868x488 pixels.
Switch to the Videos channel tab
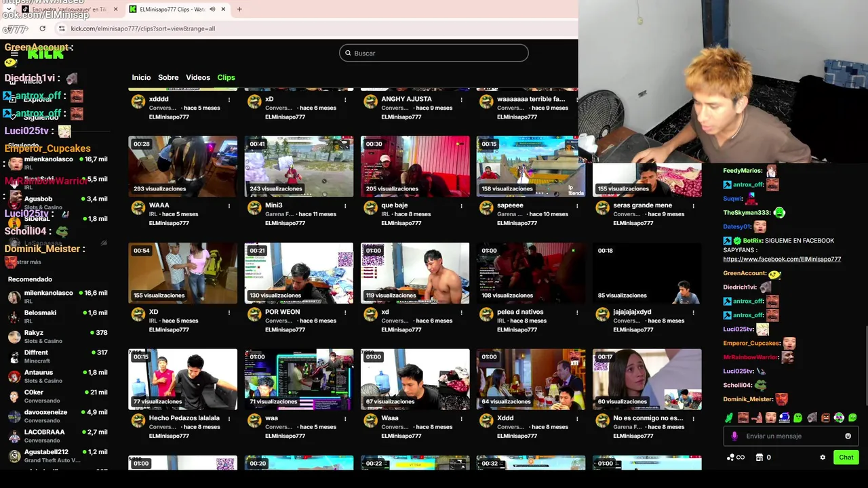pos(198,77)
